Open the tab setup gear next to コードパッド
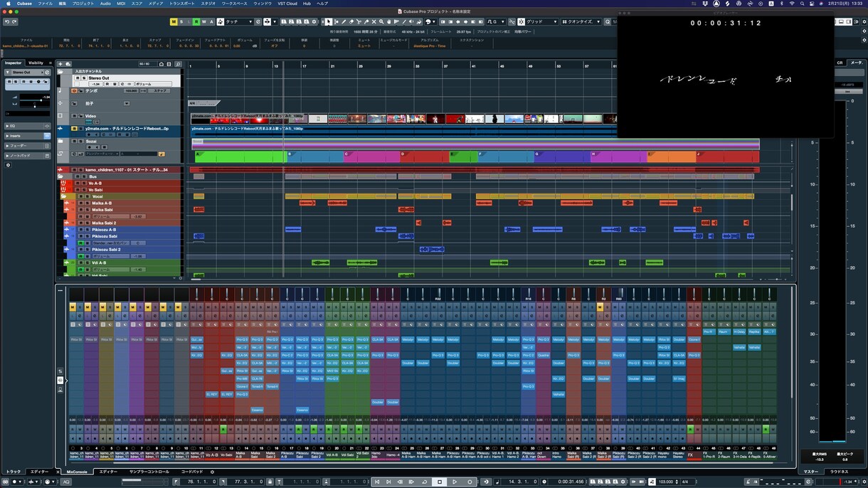 [212, 472]
